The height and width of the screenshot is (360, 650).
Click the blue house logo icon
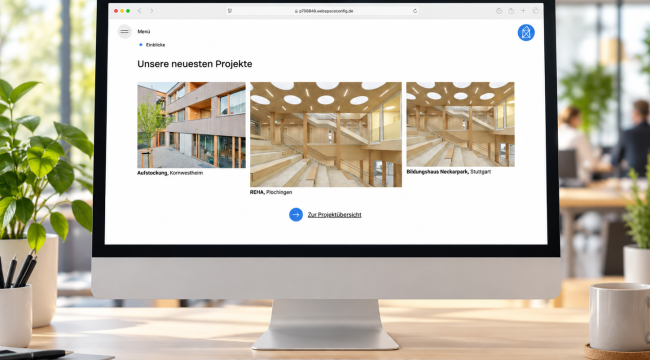click(x=526, y=32)
